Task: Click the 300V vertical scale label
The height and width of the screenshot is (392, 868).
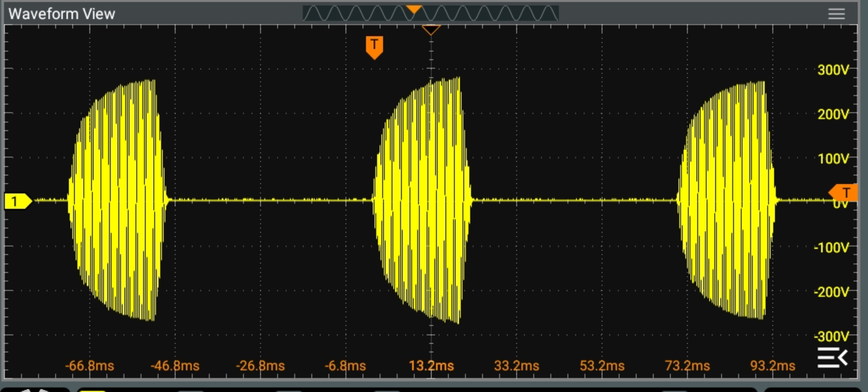Action: tap(833, 70)
